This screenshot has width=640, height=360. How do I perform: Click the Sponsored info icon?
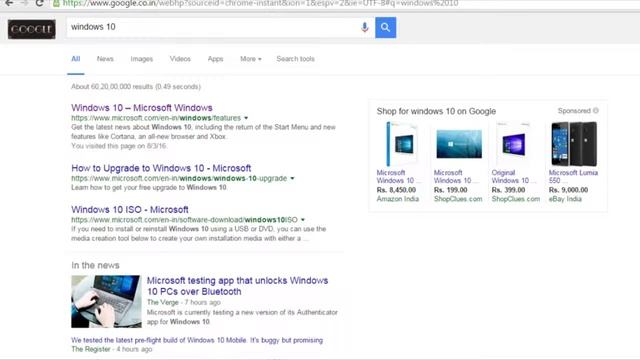coord(596,111)
